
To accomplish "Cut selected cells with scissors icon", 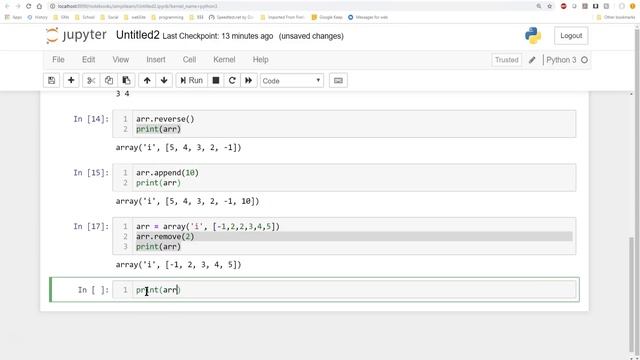I will [x=91, y=80].
